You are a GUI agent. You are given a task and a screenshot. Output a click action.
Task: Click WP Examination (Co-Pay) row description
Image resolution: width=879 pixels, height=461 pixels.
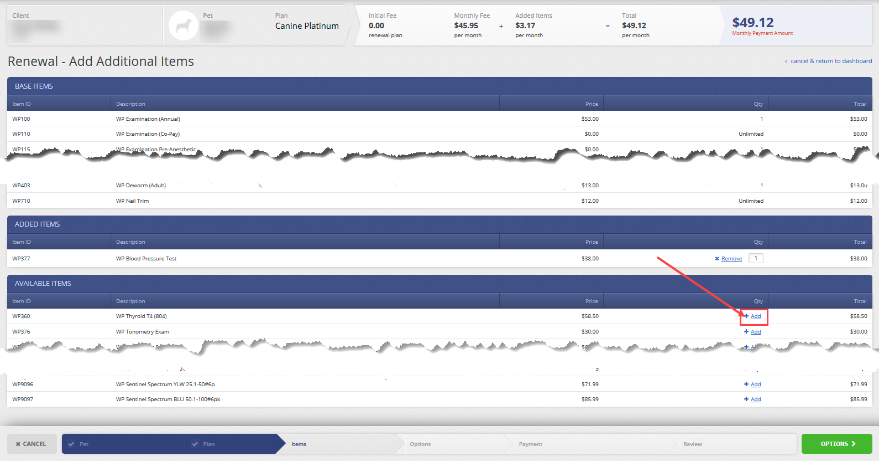coord(148,134)
